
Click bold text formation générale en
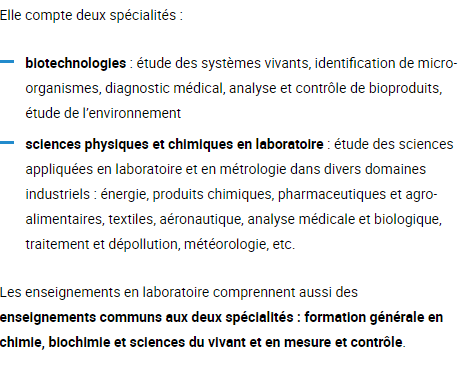point(373,318)
